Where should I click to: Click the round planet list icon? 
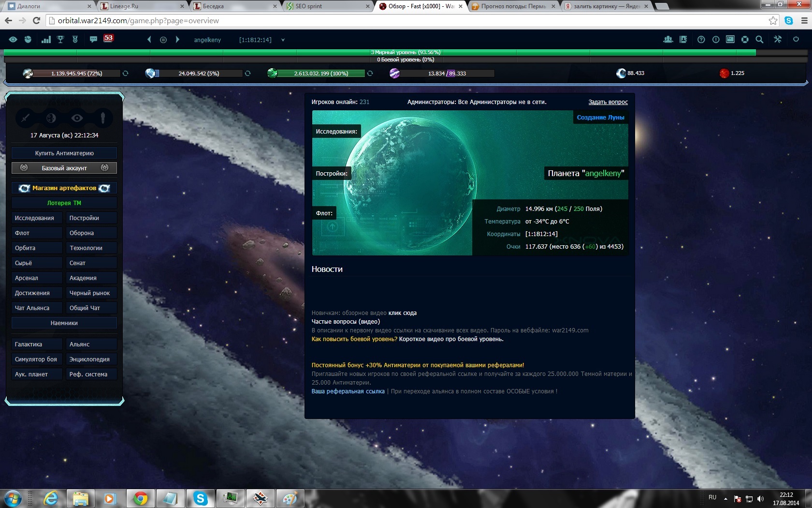click(163, 40)
